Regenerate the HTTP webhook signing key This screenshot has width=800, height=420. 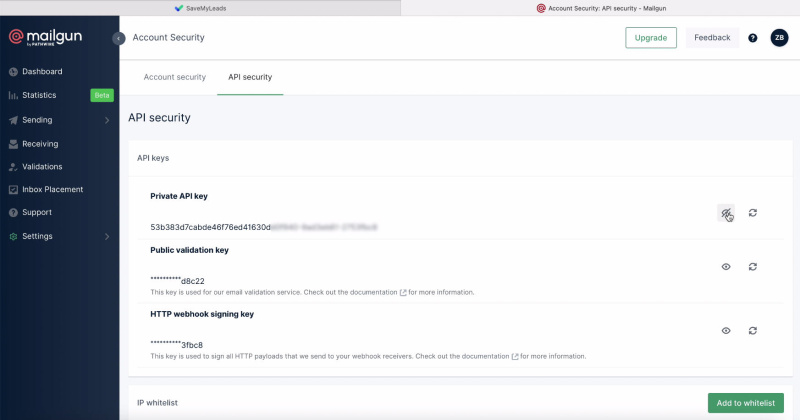click(753, 331)
